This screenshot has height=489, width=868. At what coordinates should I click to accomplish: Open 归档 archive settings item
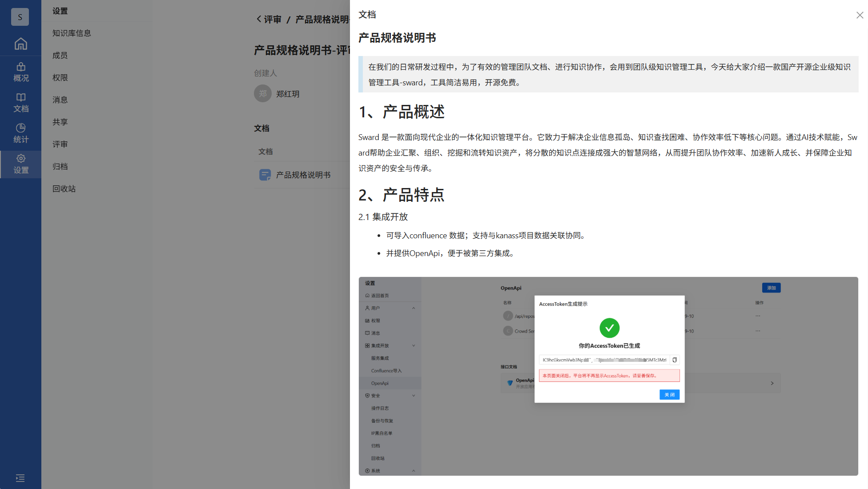click(60, 166)
